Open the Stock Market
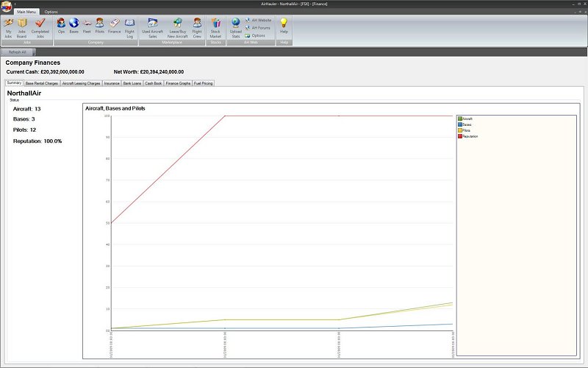The height and width of the screenshot is (368, 588). coord(215,28)
